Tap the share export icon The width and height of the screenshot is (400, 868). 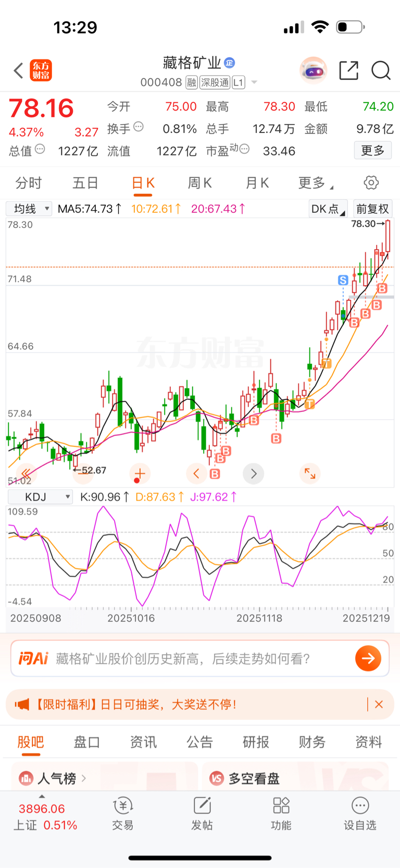pos(348,70)
